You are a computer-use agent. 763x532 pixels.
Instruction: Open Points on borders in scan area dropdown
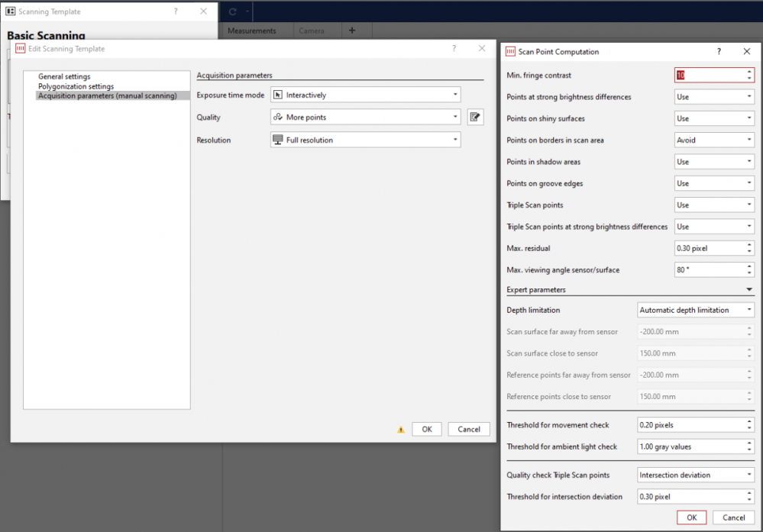pos(714,140)
